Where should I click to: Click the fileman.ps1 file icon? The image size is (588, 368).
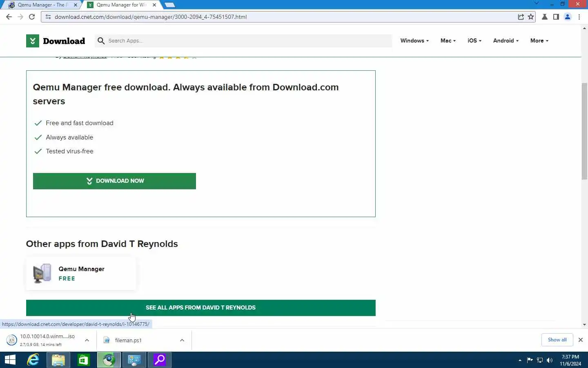coord(107,340)
